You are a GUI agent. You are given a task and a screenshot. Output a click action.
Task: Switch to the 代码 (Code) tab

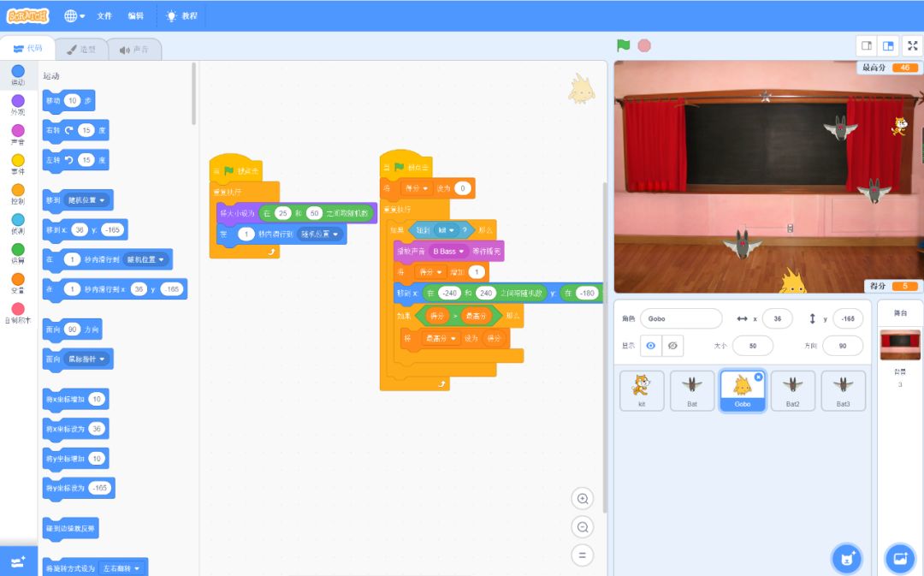(27, 48)
